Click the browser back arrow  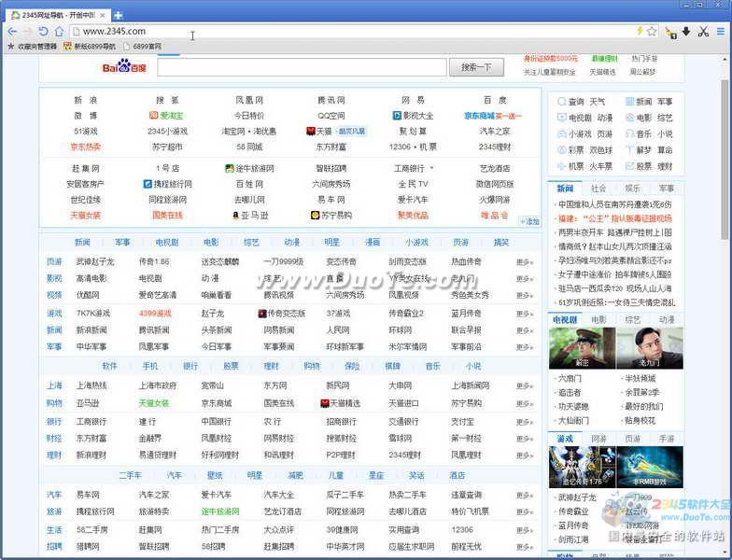coord(12,32)
